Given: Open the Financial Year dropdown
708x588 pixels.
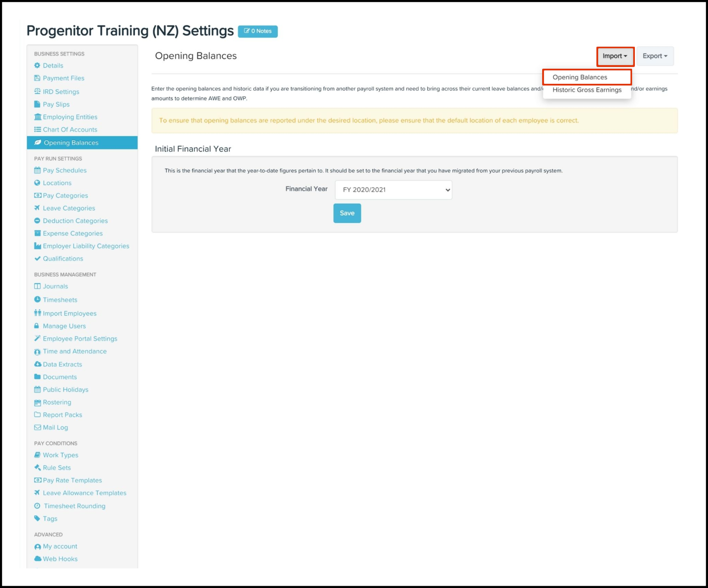Looking at the screenshot, I should coord(393,190).
